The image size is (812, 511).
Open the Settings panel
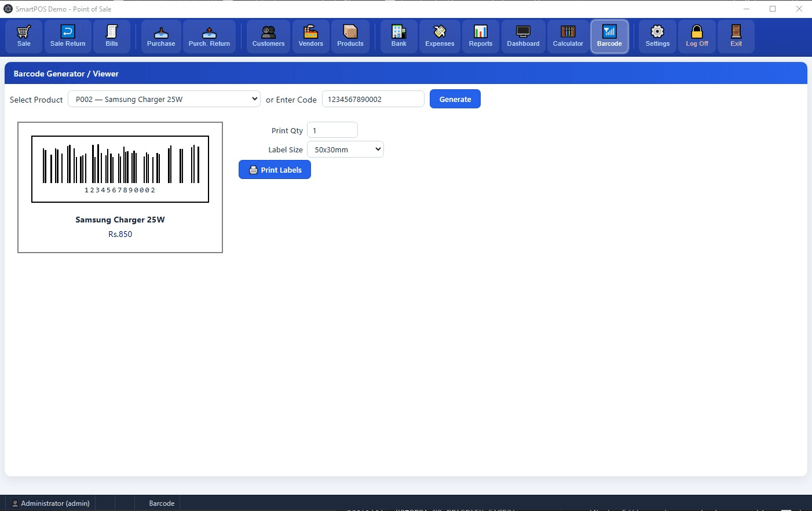[657, 36]
